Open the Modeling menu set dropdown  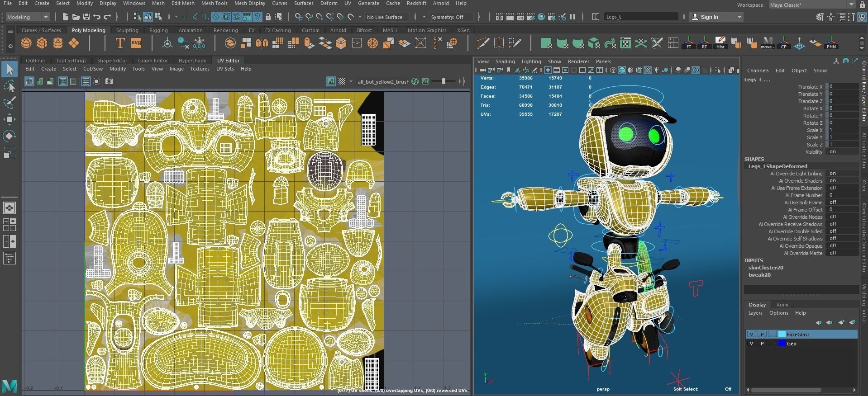click(x=28, y=17)
